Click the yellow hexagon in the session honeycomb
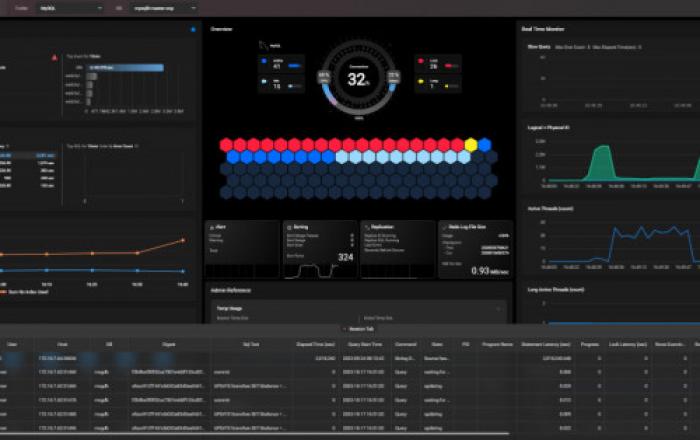Screen dimensions: 700x440 [x=471, y=145]
